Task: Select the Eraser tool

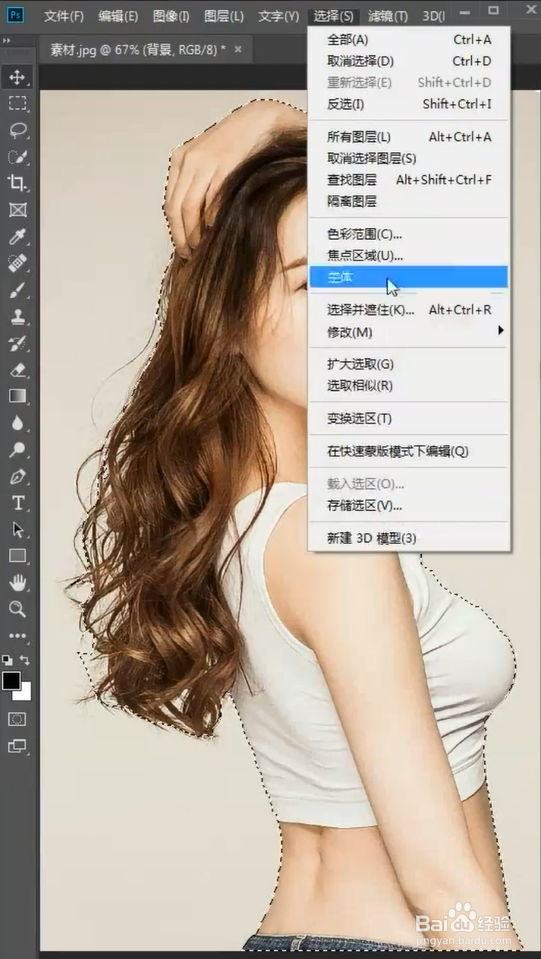Action: tap(17, 370)
